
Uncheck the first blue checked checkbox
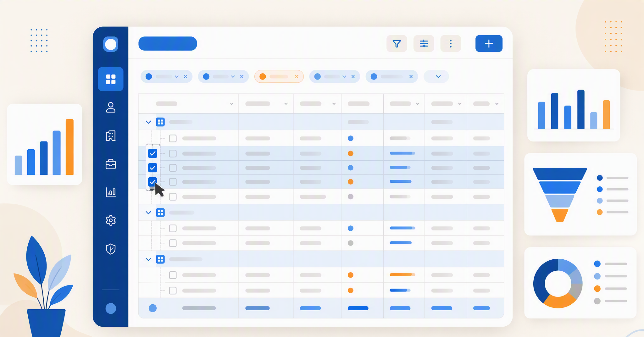tap(153, 153)
